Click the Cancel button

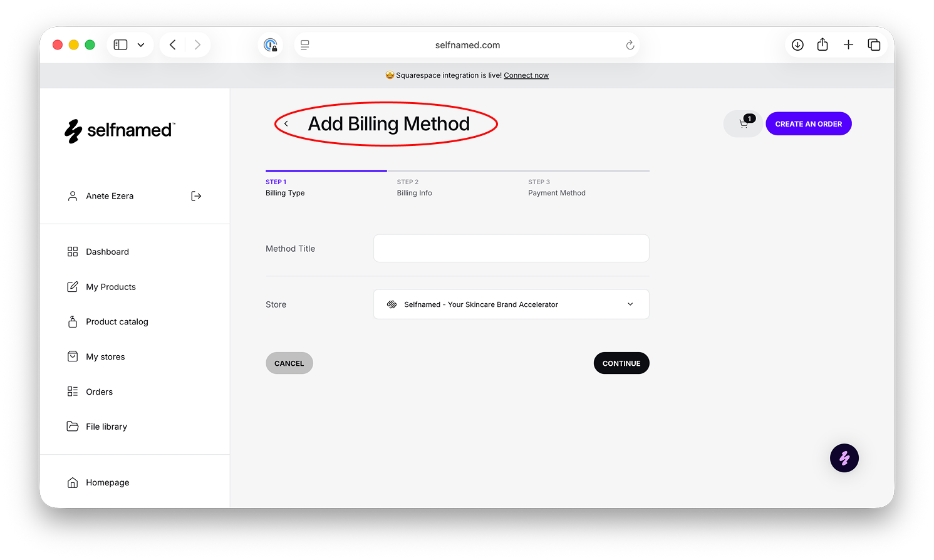click(289, 363)
